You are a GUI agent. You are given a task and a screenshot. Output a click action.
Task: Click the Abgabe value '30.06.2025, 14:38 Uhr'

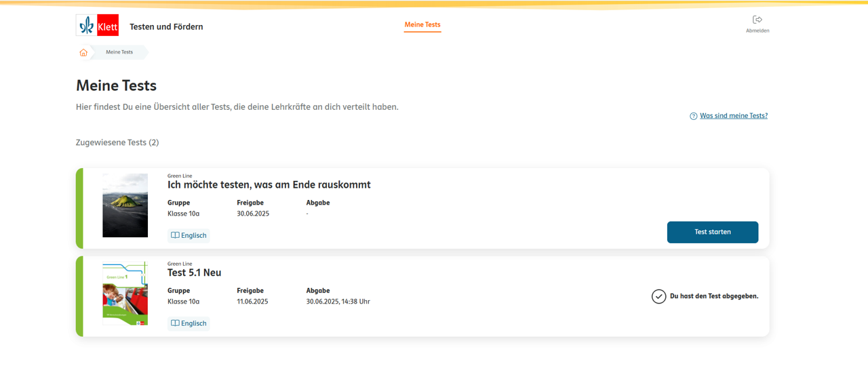338,302
